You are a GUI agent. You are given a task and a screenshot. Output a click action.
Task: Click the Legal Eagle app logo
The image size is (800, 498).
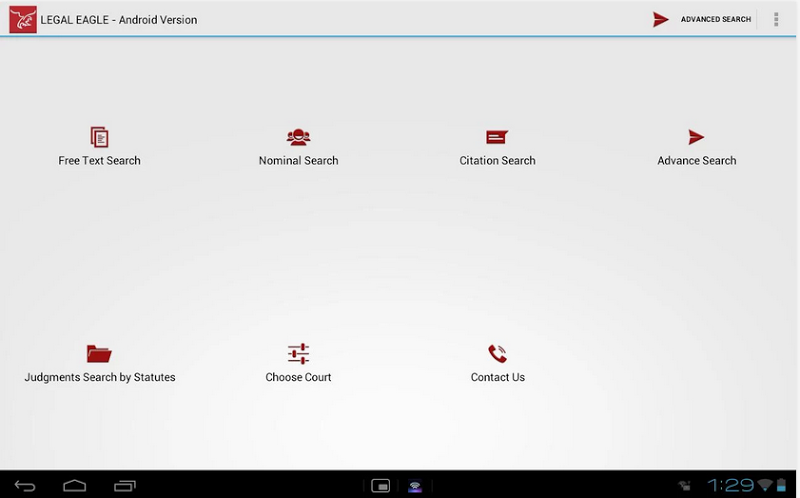coord(22,19)
